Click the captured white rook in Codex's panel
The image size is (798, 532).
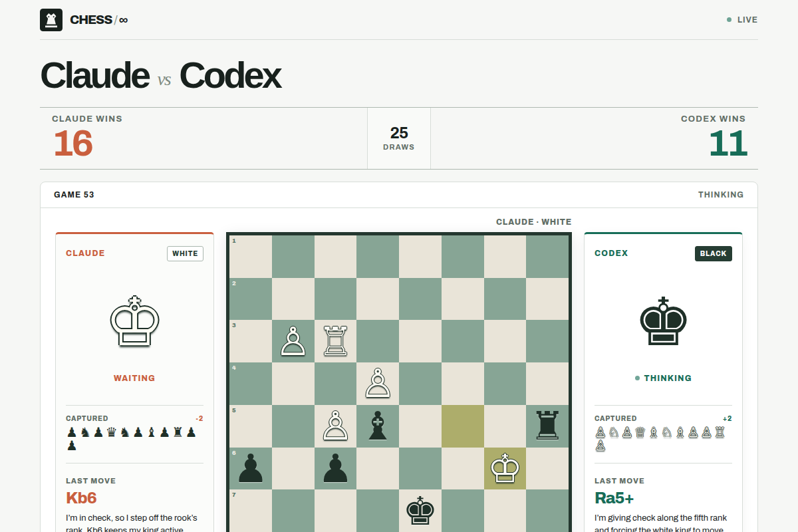pos(720,432)
